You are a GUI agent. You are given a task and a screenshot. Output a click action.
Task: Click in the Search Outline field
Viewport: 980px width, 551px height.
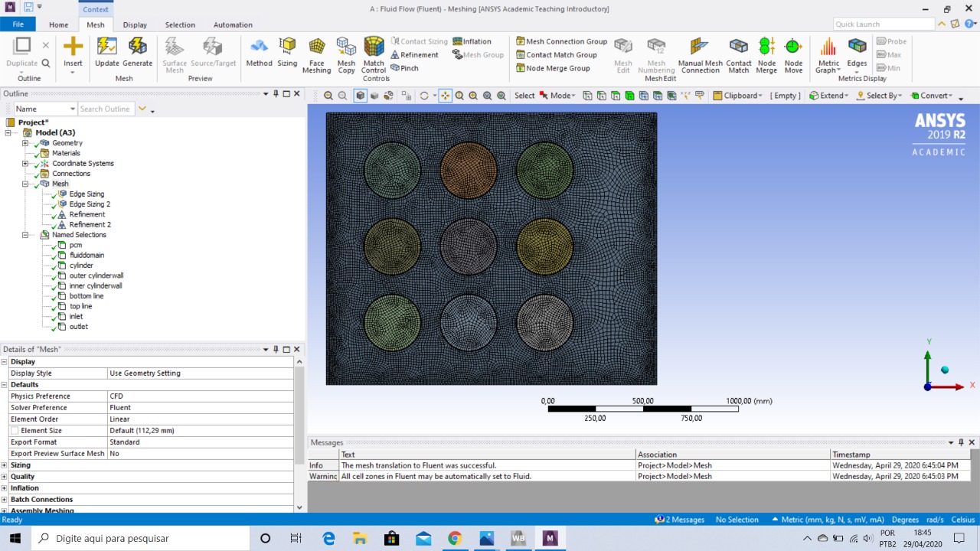pos(106,109)
